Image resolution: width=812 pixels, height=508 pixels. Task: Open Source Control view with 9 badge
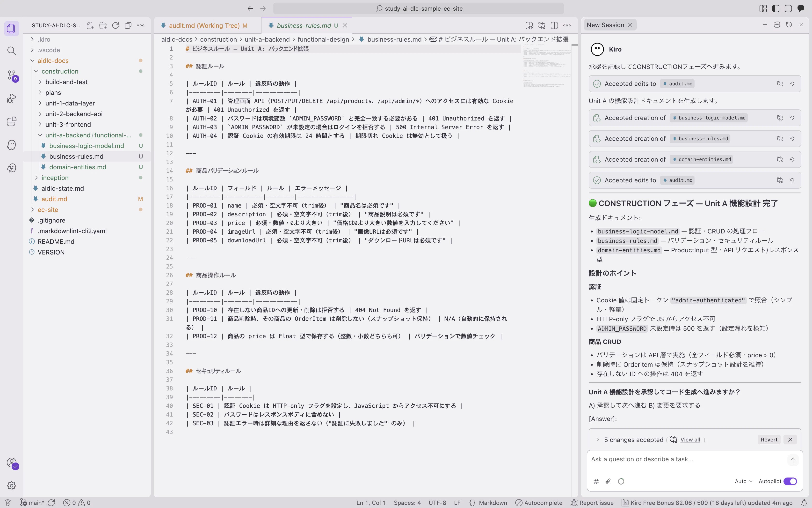click(11, 75)
